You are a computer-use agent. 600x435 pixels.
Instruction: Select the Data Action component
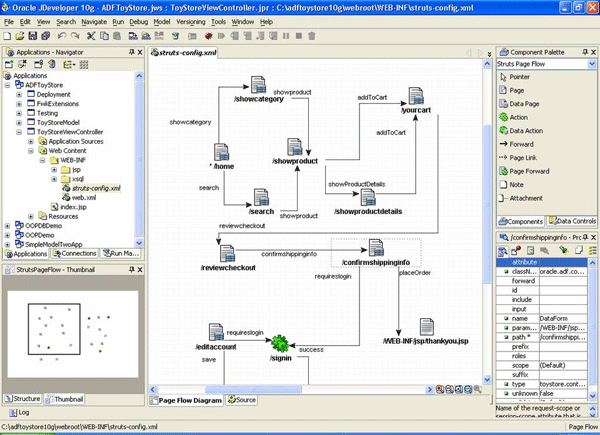tap(526, 130)
